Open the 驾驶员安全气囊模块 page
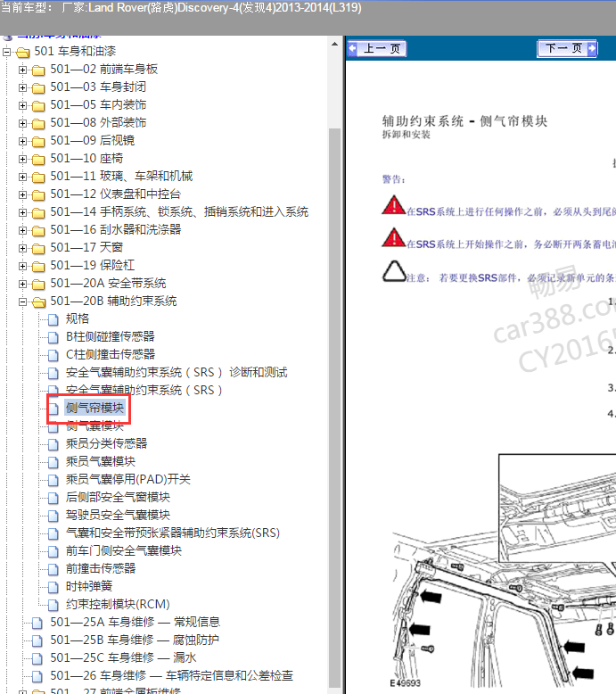 tap(118, 516)
